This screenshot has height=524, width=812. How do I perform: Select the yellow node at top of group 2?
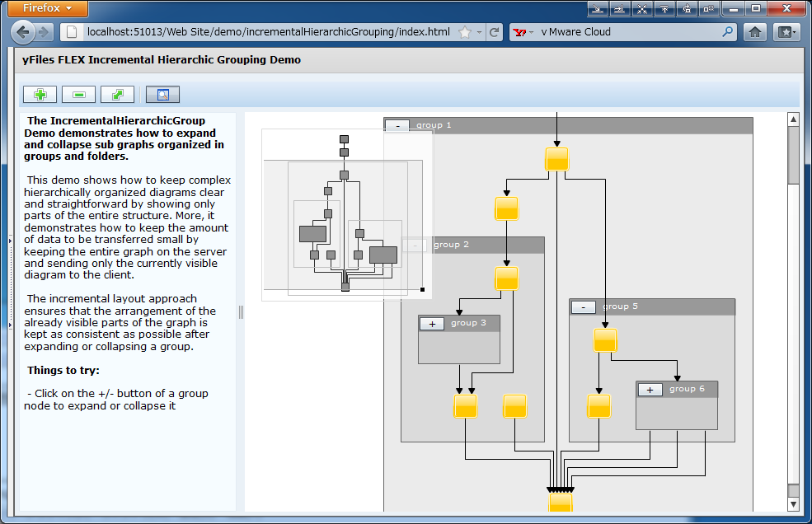point(506,278)
